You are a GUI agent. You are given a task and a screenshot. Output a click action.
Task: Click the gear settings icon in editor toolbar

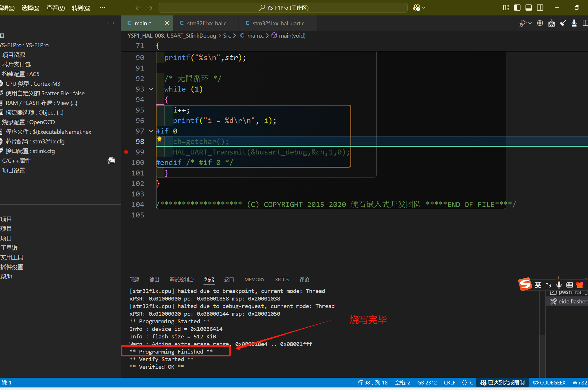540,23
